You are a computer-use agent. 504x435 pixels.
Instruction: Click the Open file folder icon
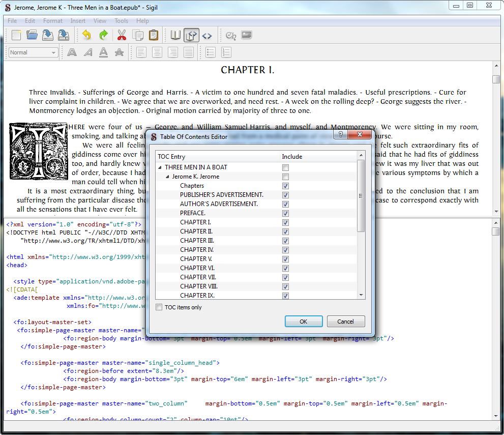click(x=32, y=35)
